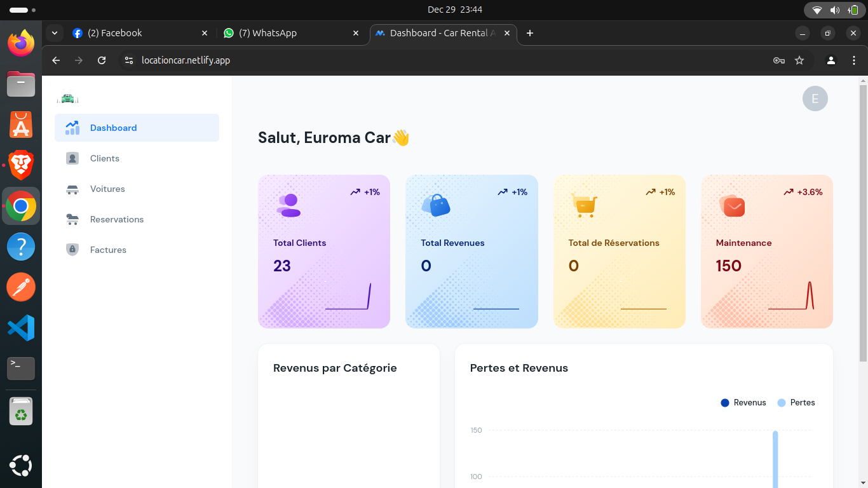The height and width of the screenshot is (488, 868).
Task: Launch Brave browser from the dock
Action: click(21, 165)
